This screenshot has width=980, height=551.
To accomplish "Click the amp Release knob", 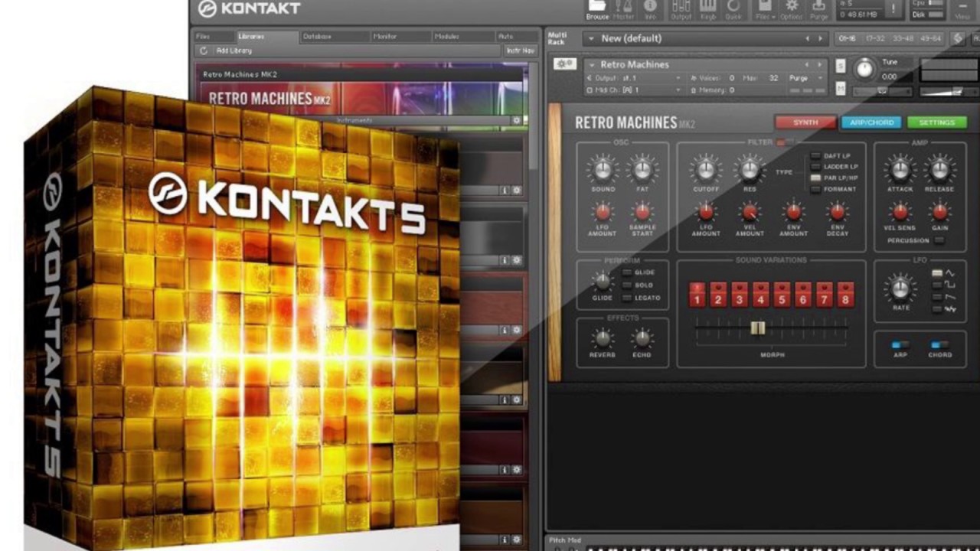I will pos(939,168).
